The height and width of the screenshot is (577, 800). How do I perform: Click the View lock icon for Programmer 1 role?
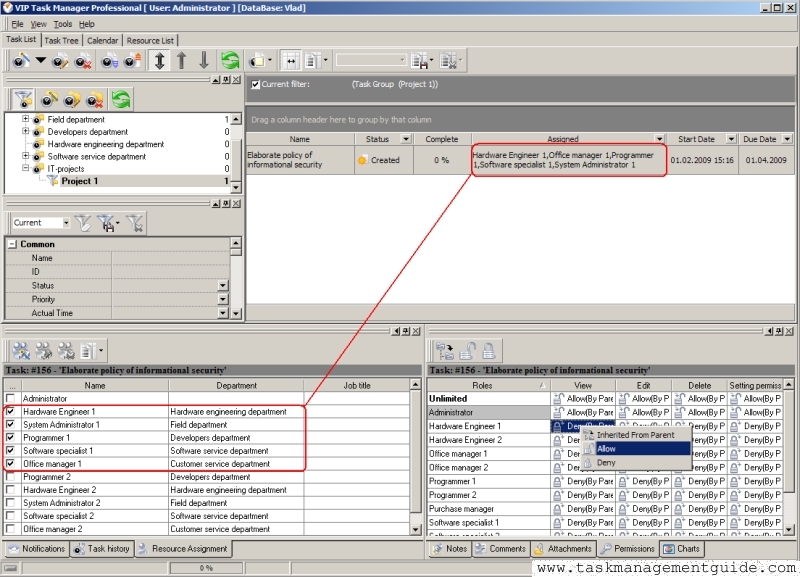558,481
